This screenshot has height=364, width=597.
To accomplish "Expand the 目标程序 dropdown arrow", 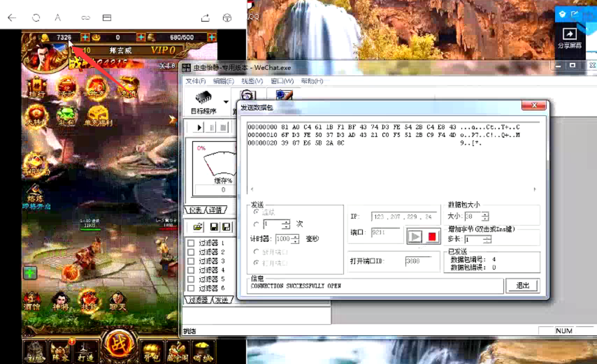I will pos(226,102).
